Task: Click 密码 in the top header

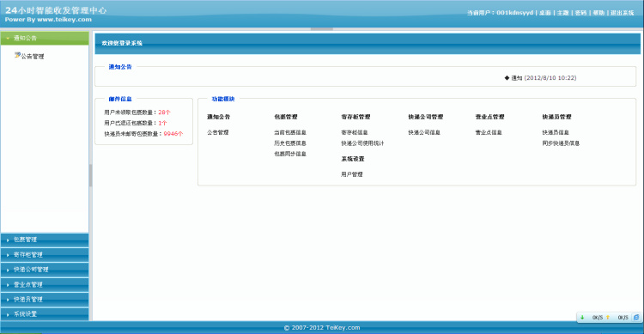Action: tap(580, 13)
